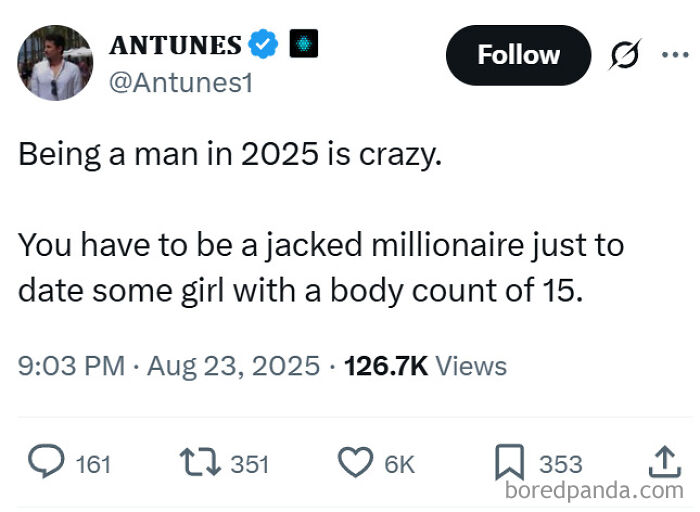The height and width of the screenshot is (512, 700).
Task: Open the ANTUNES profile picture
Action: tap(55, 63)
